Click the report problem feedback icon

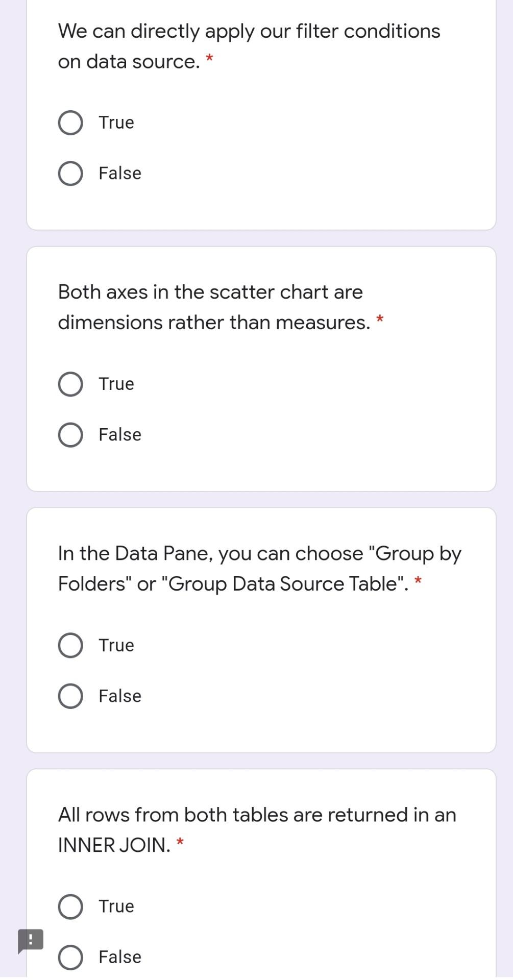30,940
